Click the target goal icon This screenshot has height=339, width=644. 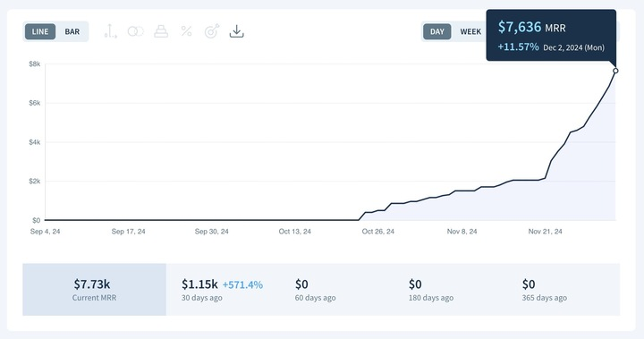(x=212, y=31)
